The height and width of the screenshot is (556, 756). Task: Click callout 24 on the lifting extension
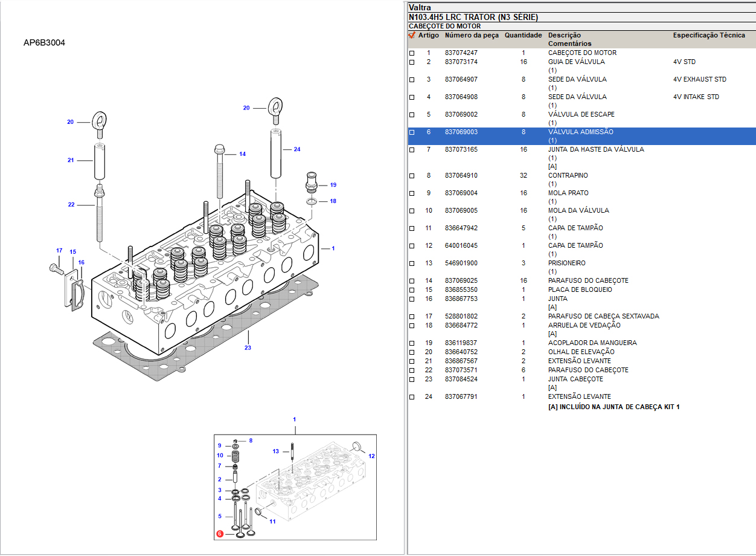(x=296, y=149)
